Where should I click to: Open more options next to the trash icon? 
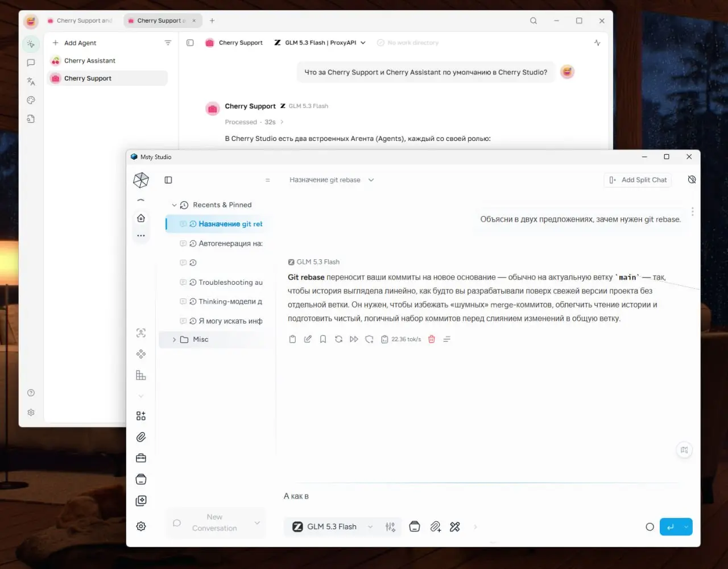click(447, 339)
